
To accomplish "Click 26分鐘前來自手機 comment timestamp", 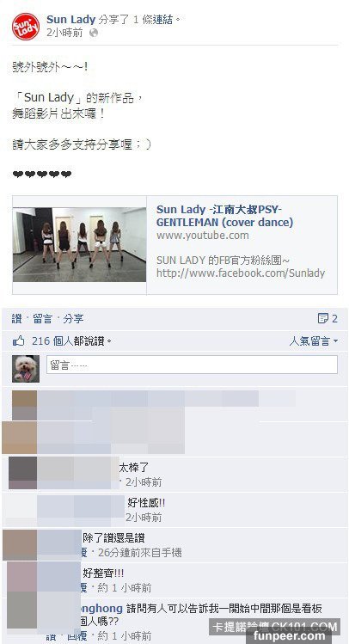I will tap(139, 553).
